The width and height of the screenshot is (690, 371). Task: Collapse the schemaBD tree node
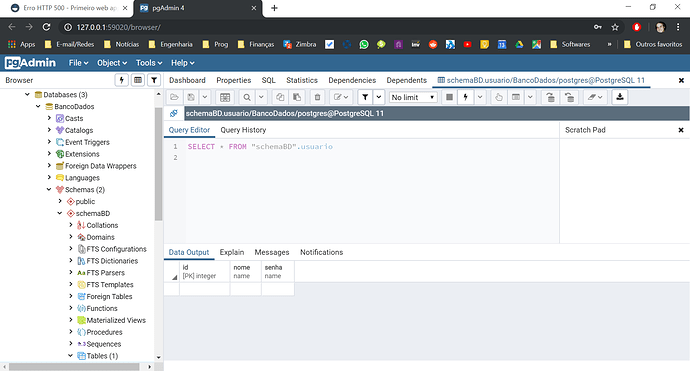[60, 213]
